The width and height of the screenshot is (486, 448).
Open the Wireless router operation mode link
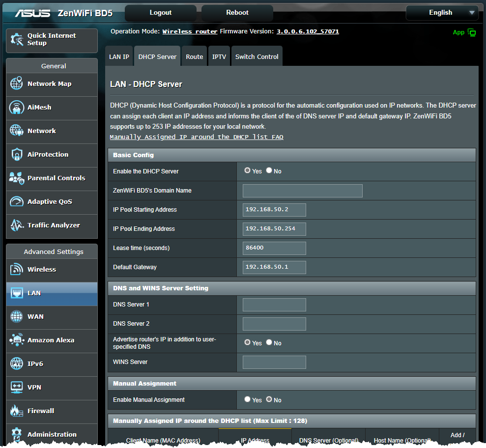tap(190, 31)
